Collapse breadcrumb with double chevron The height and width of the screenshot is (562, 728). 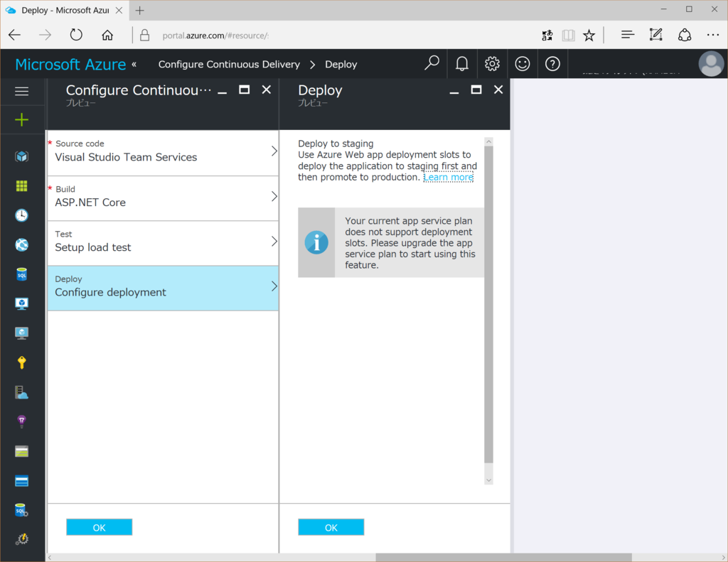pos(134,64)
